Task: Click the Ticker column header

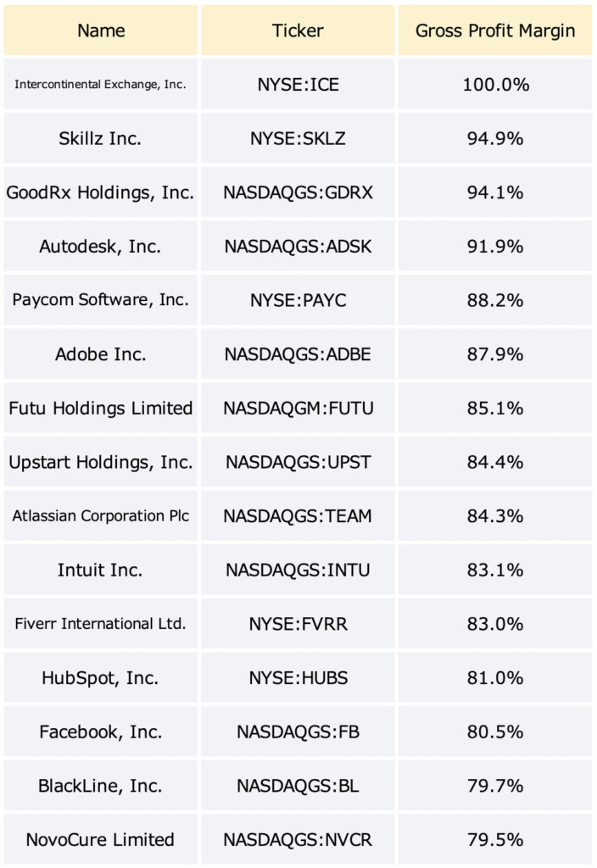Action: pyautogui.click(x=298, y=31)
